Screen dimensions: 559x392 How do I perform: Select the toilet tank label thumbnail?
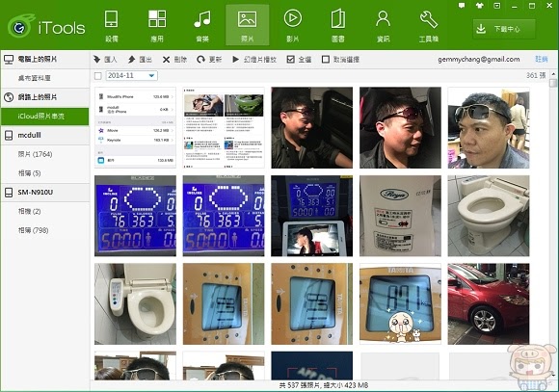point(400,216)
